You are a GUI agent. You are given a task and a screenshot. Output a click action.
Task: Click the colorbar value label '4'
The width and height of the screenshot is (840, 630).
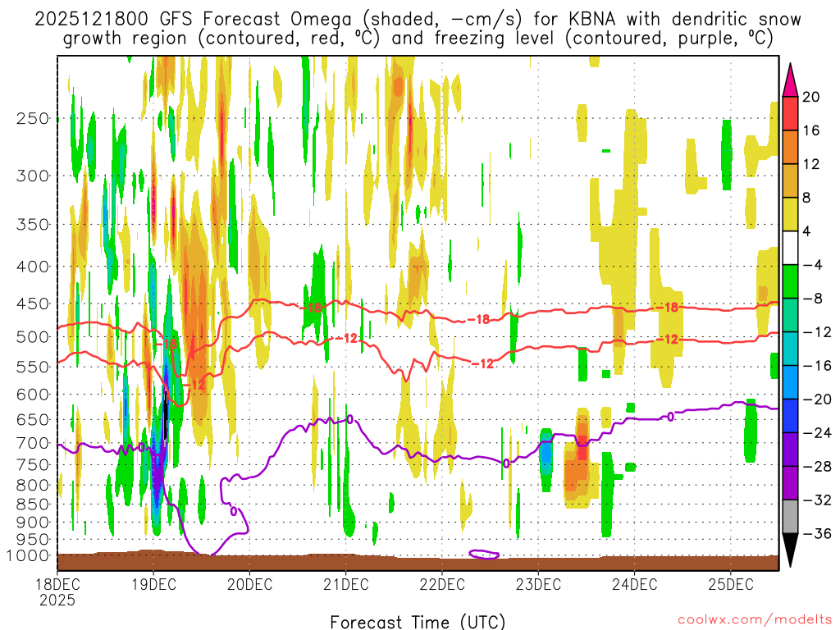coord(807,231)
